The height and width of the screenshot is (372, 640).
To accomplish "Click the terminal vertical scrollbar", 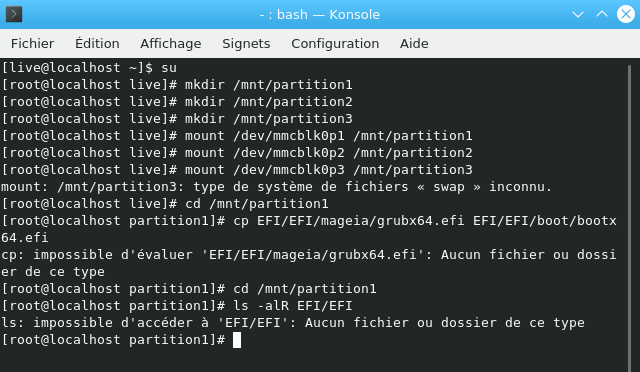I will pos(629,215).
